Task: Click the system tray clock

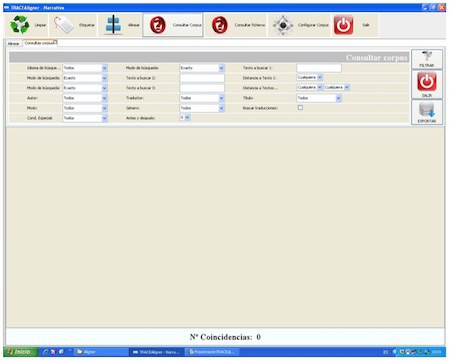Action: coord(436,352)
